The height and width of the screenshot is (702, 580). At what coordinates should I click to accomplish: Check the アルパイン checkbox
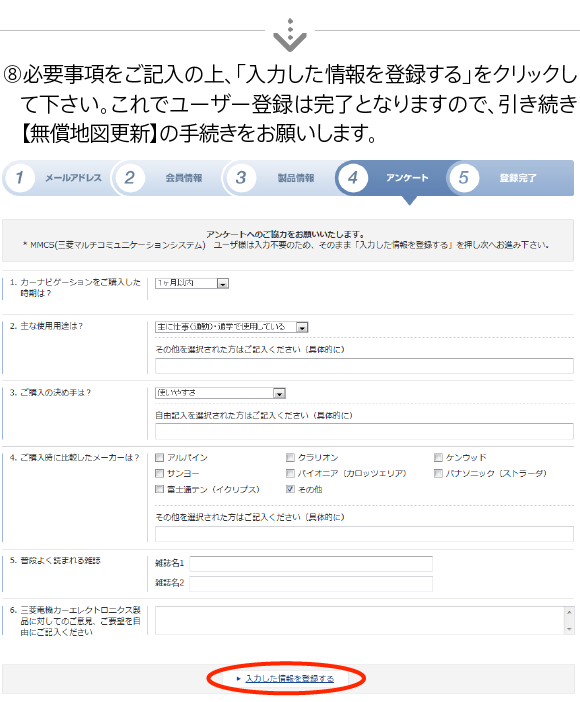coord(159,458)
